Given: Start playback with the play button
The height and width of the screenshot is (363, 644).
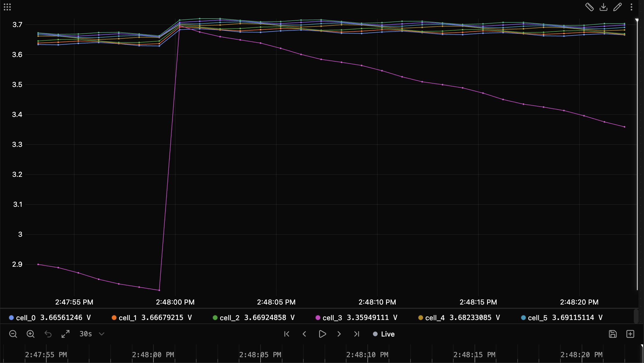Looking at the screenshot, I should pos(322,334).
